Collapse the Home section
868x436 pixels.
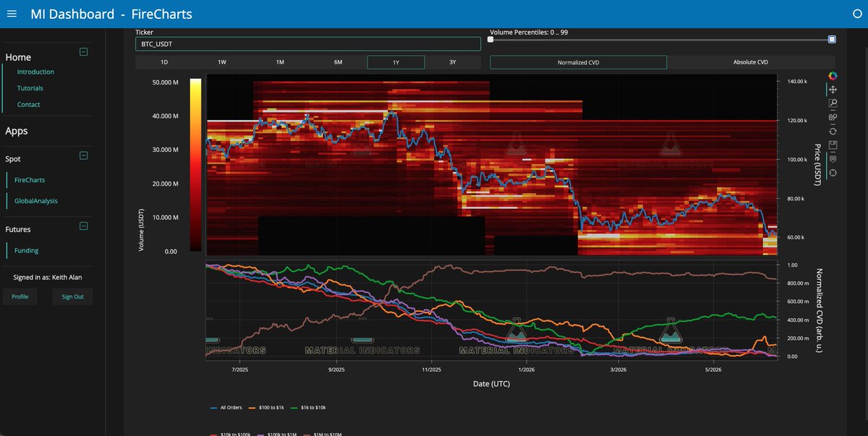83,52
